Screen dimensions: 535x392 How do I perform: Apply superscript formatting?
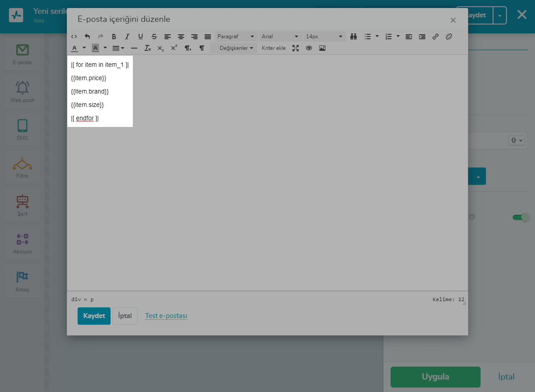[x=174, y=48]
